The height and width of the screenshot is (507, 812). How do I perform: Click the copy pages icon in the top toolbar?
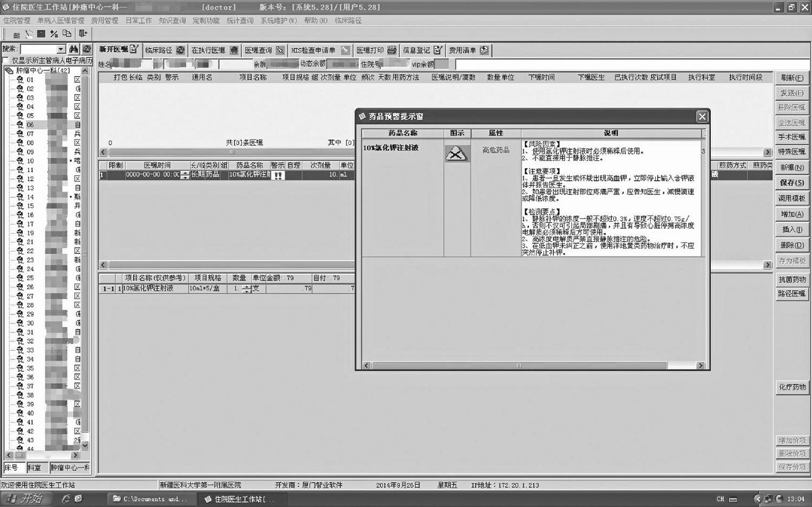(x=67, y=34)
